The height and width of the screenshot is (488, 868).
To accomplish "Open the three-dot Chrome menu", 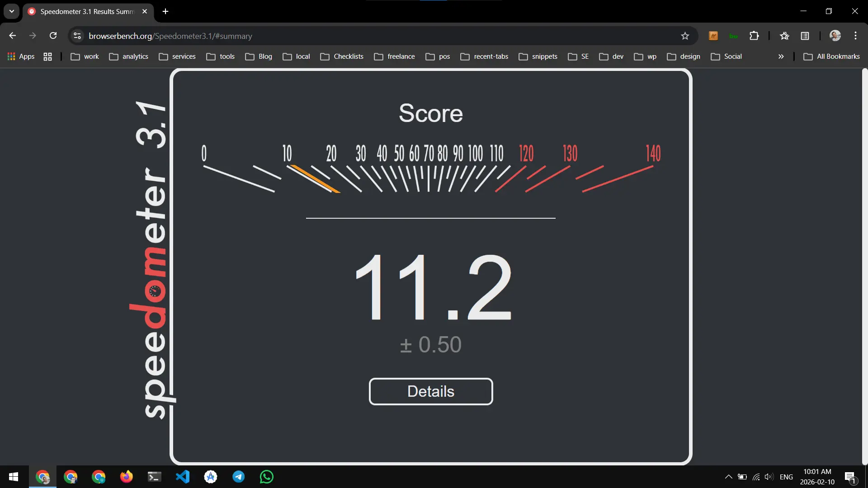I will click(x=856, y=36).
